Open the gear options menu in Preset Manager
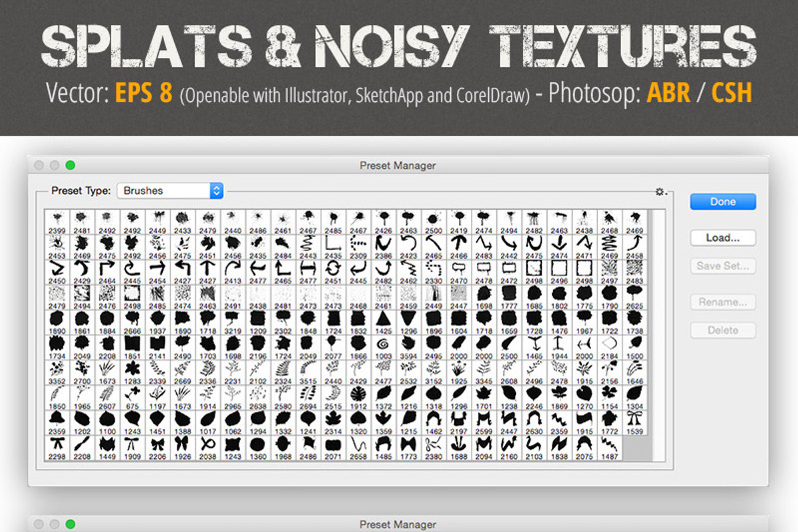Screen dimensions: 798x532 [660, 192]
